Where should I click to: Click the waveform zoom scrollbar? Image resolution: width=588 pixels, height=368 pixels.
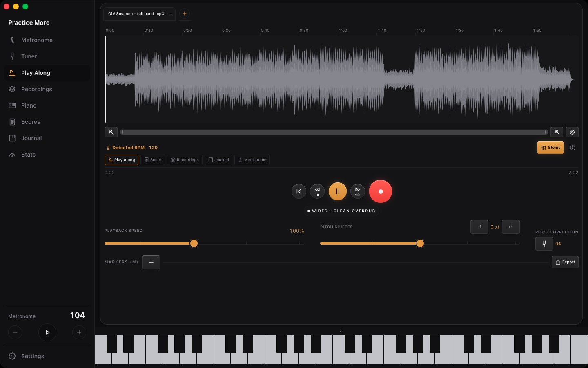[x=334, y=132]
